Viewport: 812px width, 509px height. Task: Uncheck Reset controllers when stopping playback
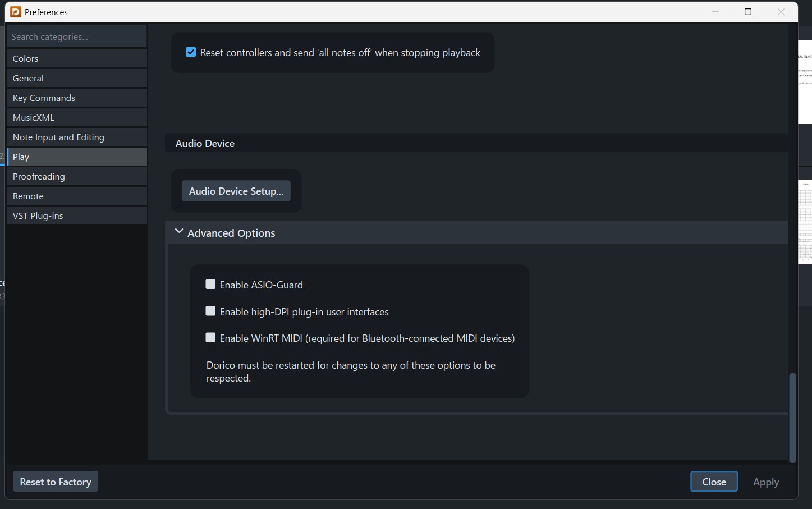coord(191,52)
